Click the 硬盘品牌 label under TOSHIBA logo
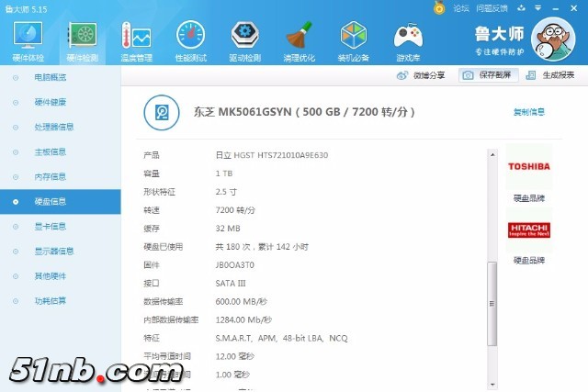 [529, 198]
